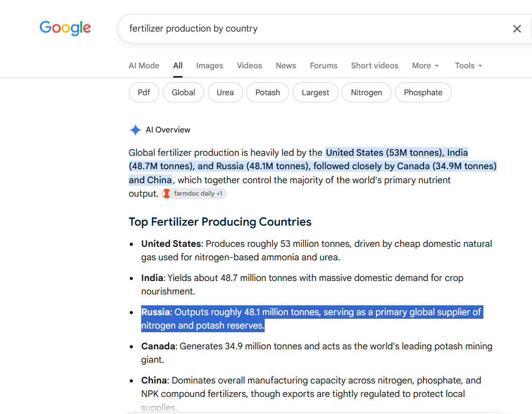Click the AI Overview sparkle icon
The height and width of the screenshot is (414, 532).
[135, 130]
